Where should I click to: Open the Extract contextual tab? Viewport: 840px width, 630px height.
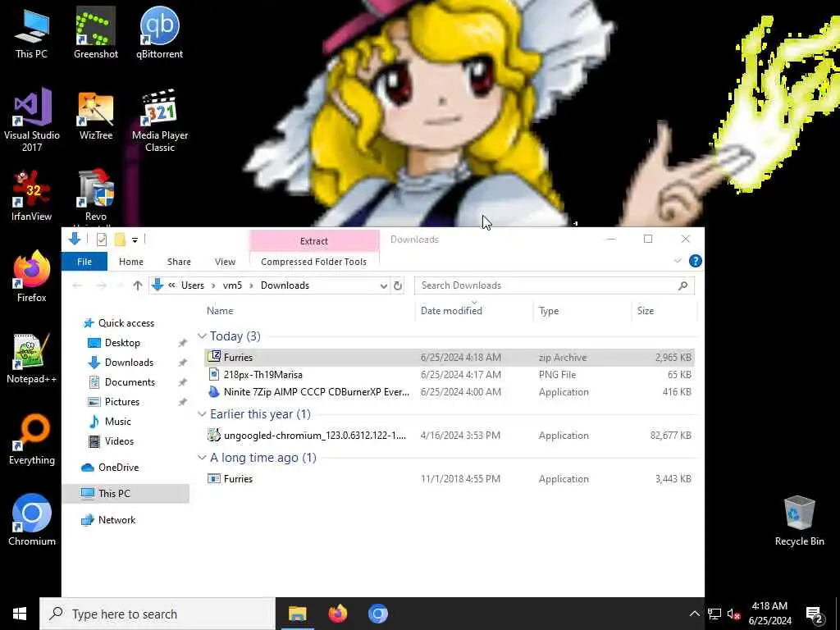[314, 241]
